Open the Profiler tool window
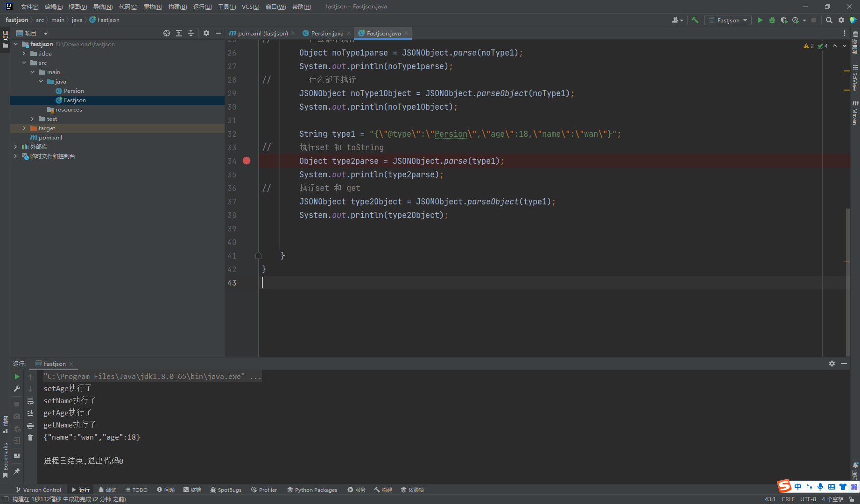 [264, 490]
